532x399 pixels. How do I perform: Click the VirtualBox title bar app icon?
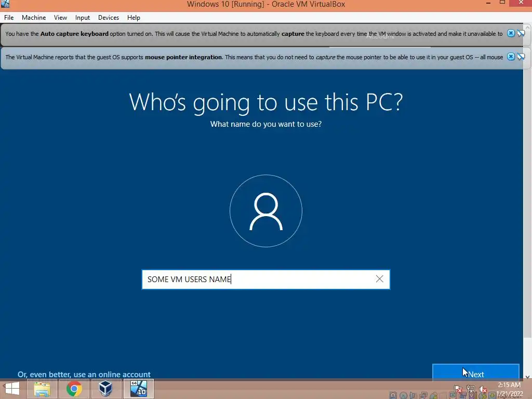[x=5, y=4]
